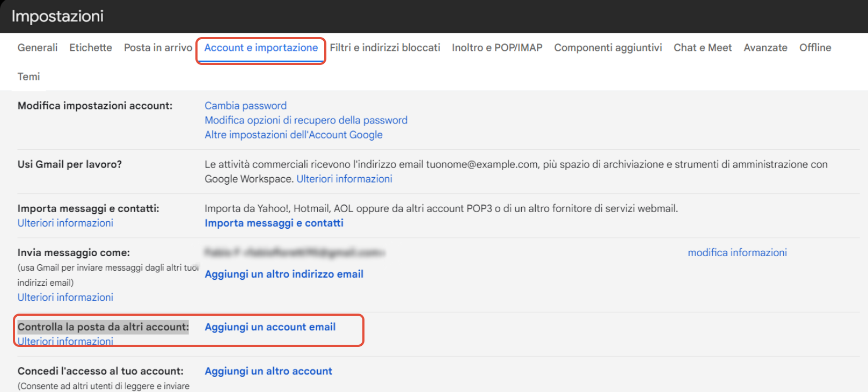Click the modifica informazioni link
Image resolution: width=868 pixels, height=392 pixels.
pos(737,252)
